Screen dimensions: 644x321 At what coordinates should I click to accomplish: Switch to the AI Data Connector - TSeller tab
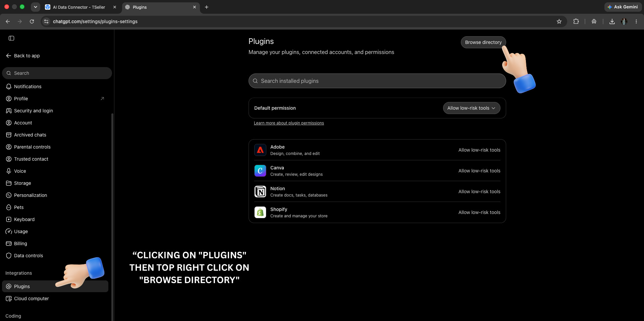(81, 7)
